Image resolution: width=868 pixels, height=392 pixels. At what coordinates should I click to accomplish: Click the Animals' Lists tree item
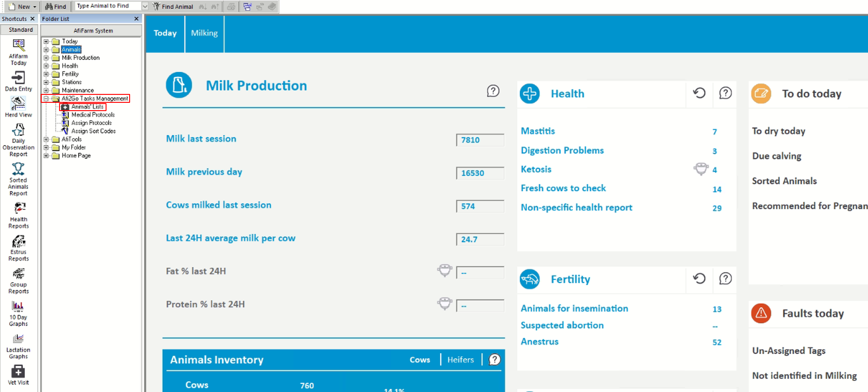tap(85, 106)
